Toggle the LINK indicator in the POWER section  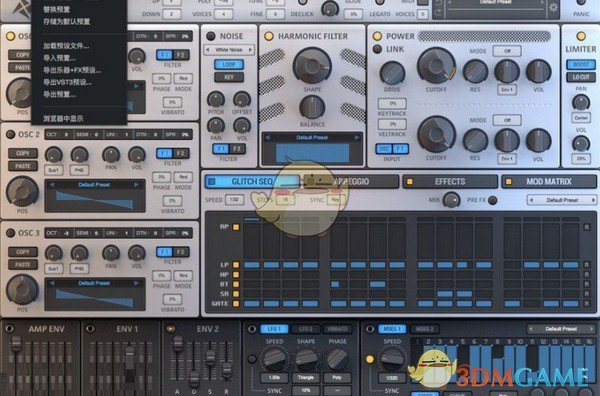[377, 49]
